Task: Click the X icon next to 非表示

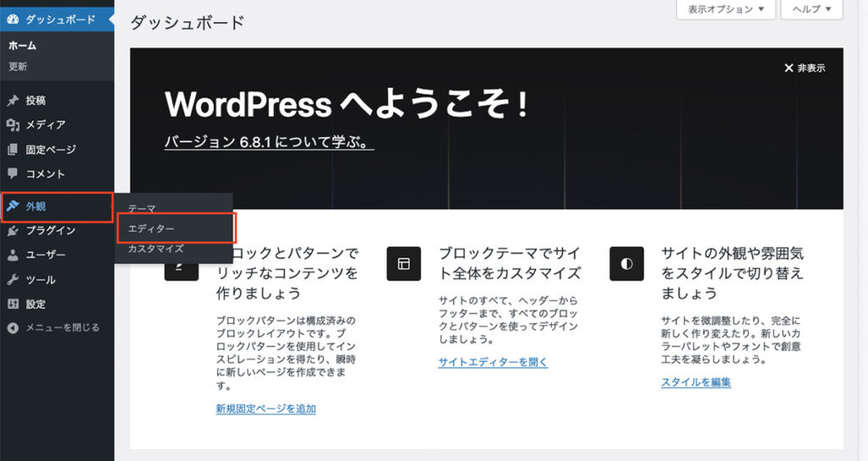Action: (789, 68)
